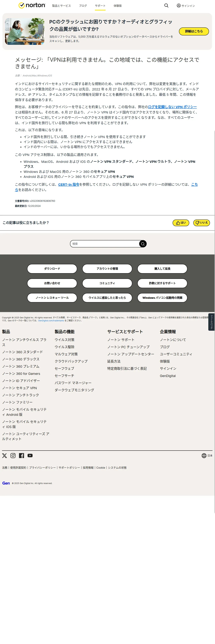Open ウイルス駆除 footer link
The image size is (215, 644).
click(x=64, y=347)
